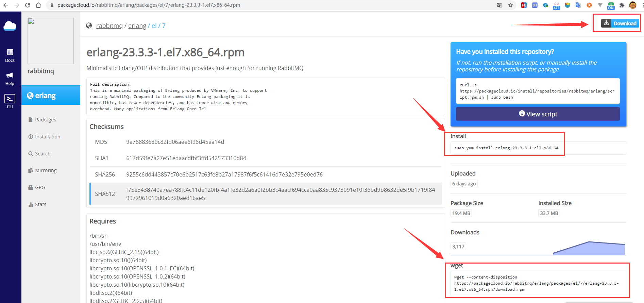Click the libdl.so.2()(64bit) requirement
Image resolution: width=644 pixels, height=303 pixels.
point(111,293)
